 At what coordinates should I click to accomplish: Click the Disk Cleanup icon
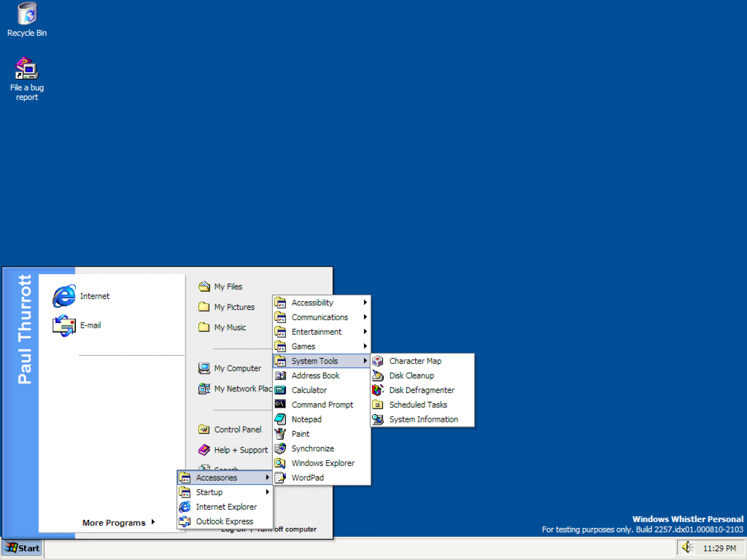(378, 376)
